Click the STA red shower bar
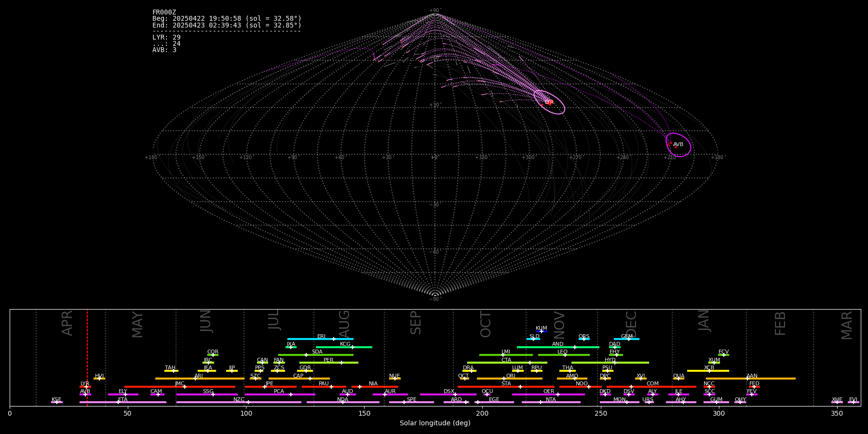This screenshot has height=434, width=868. pos(506,387)
